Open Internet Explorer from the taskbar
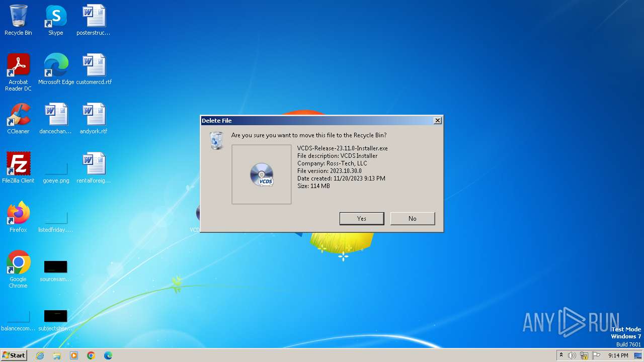The width and height of the screenshot is (644, 362). (x=40, y=355)
